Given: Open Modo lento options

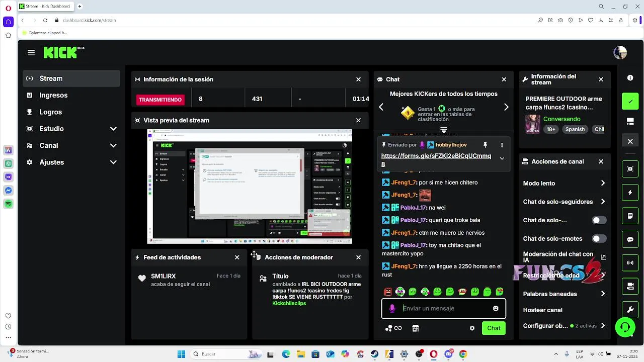Looking at the screenshot, I should (564, 184).
